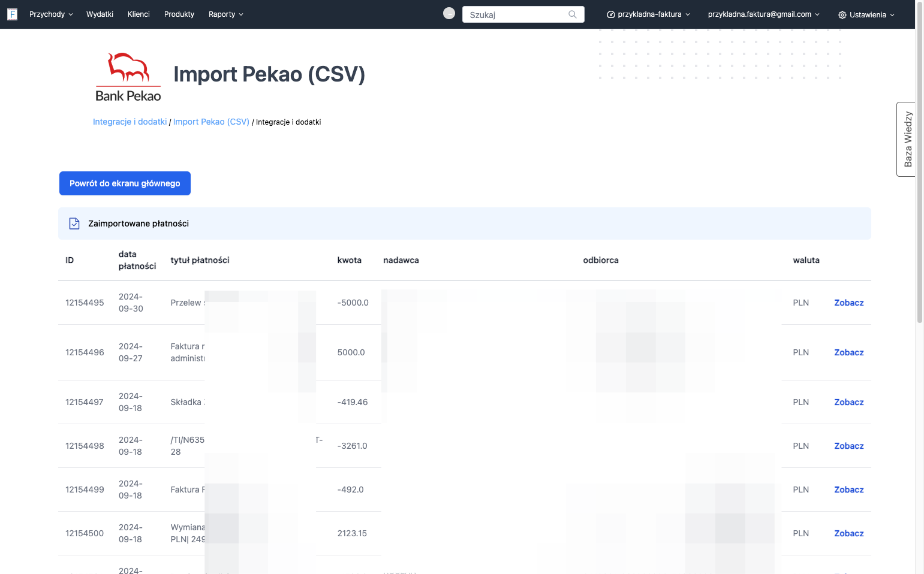This screenshot has height=574, width=924.
Task: Click the Bank Pekao logo
Action: pyautogui.click(x=128, y=77)
